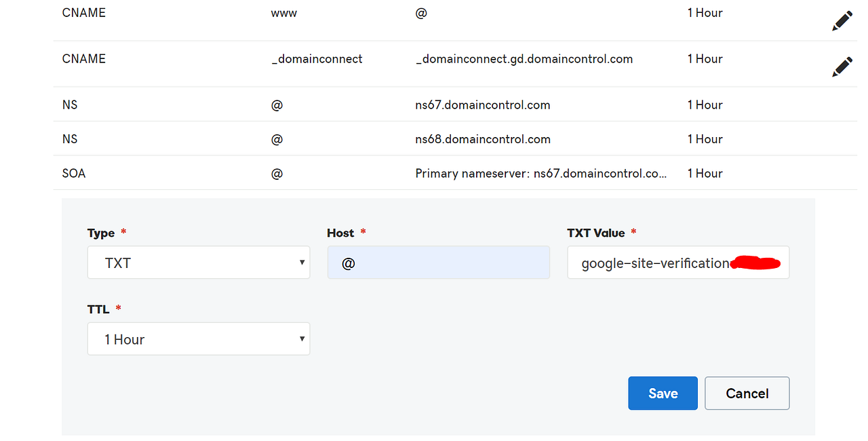Viewport: 868px width, 441px height.
Task: Expand the TTL dropdown showing 1 Hour
Action: tap(199, 339)
